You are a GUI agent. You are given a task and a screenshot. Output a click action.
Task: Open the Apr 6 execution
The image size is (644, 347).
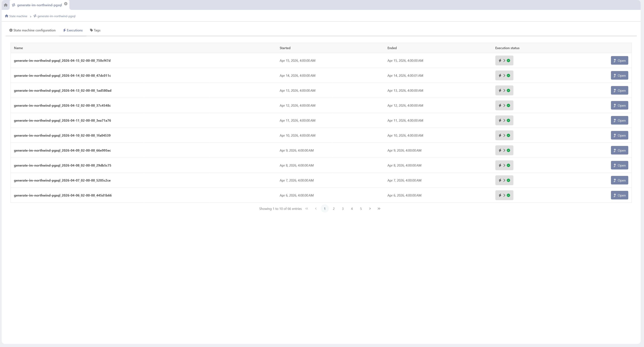(619, 195)
